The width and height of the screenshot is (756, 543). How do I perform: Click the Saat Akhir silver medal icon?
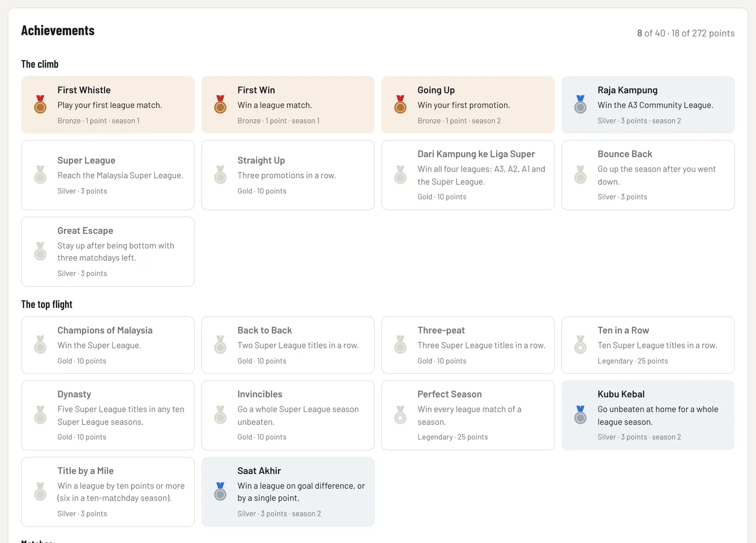[220, 492]
